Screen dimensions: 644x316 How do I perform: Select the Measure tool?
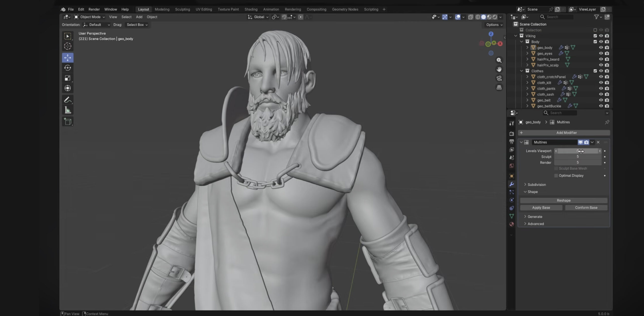67,110
